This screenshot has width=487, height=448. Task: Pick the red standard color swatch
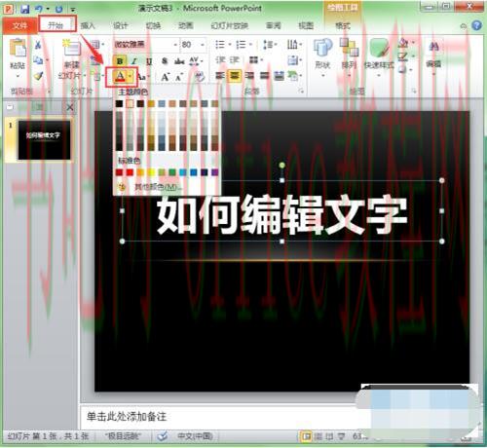130,172
